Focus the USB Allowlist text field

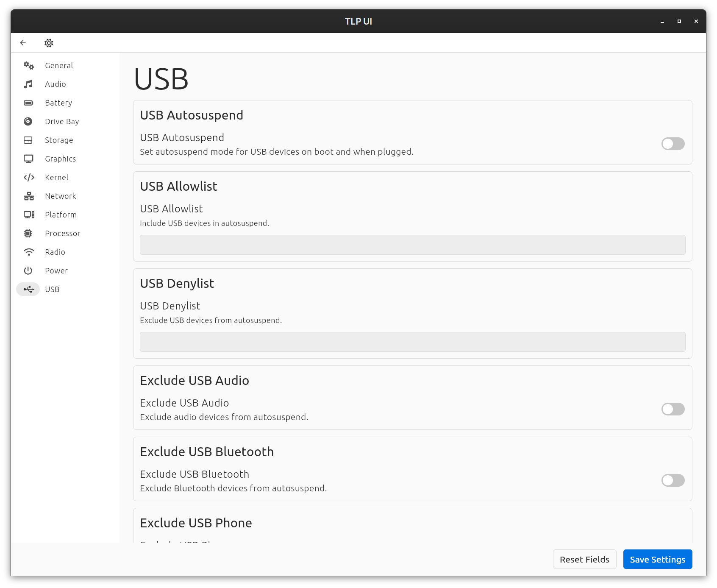(x=413, y=245)
